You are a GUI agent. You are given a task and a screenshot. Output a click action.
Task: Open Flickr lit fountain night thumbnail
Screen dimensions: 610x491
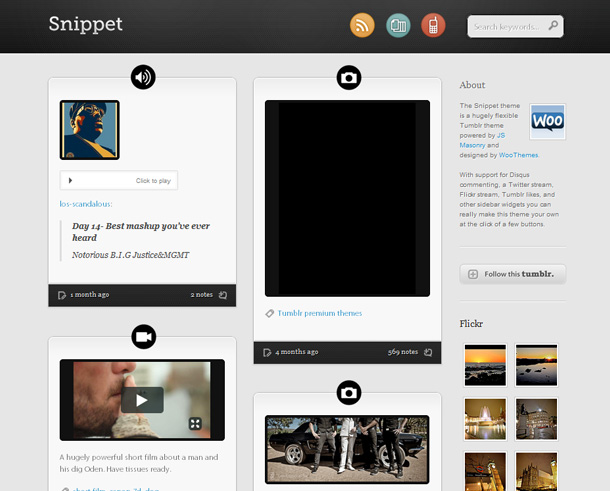click(485, 419)
